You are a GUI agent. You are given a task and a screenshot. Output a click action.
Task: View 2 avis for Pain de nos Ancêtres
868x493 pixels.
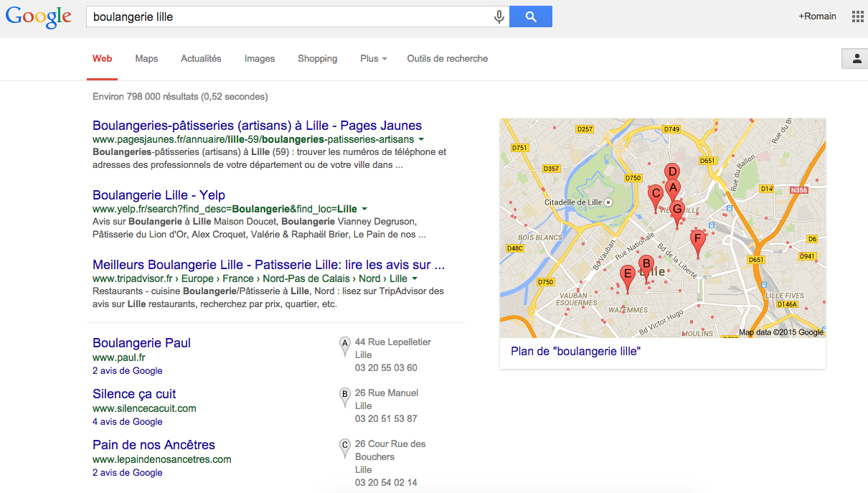pyautogui.click(x=128, y=473)
